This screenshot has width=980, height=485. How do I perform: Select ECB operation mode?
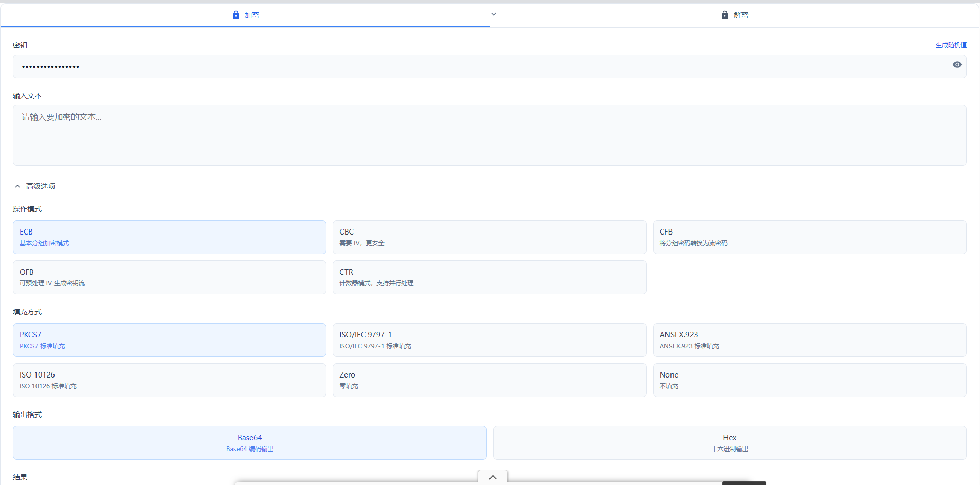point(169,237)
